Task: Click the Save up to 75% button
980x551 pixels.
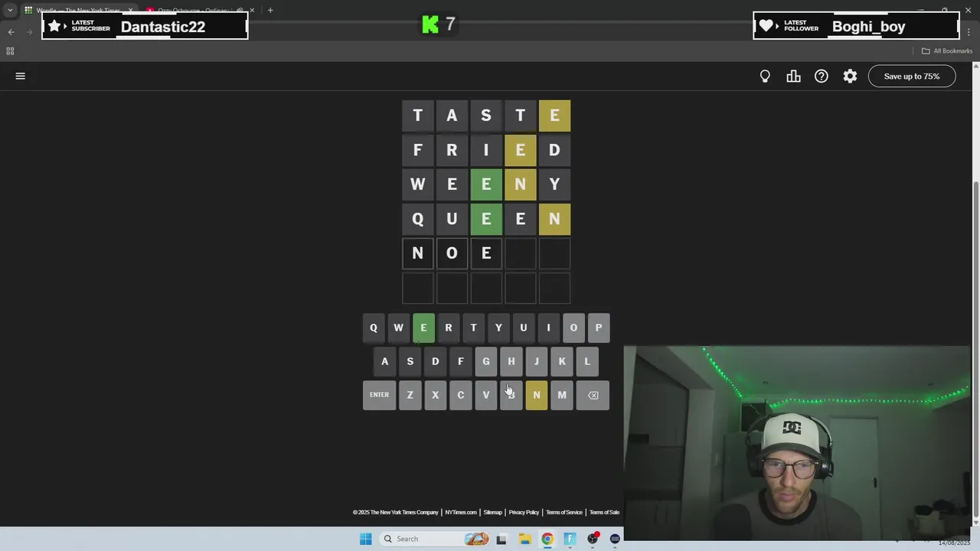Action: [x=912, y=76]
